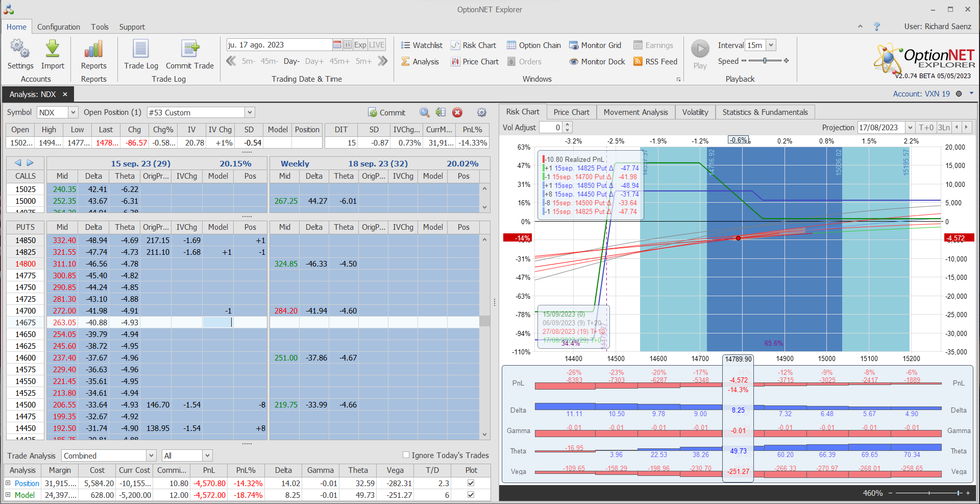Click the Vol Adjust input field
Screen dimensions: 980x504
tap(551, 127)
